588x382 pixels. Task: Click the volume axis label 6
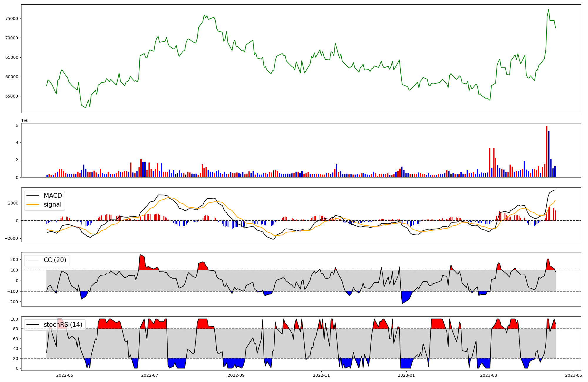coord(17,125)
